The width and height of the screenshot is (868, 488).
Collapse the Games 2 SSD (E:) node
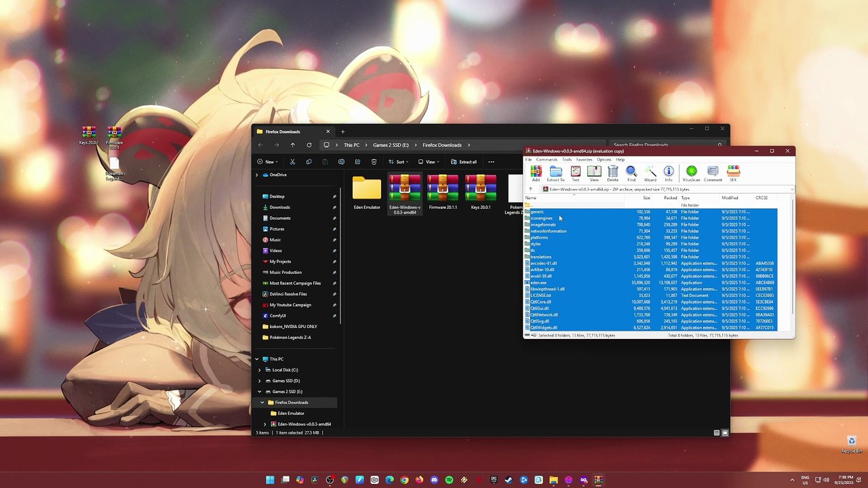[259, 392]
